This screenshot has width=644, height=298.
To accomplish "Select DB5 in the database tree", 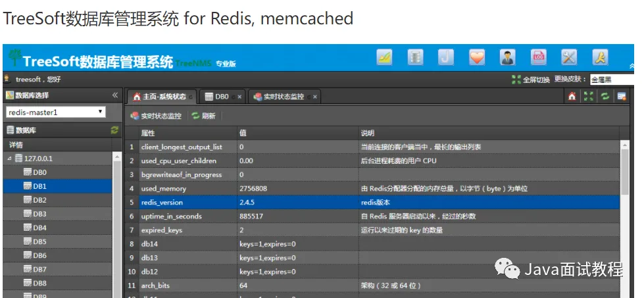I will 40,242.
